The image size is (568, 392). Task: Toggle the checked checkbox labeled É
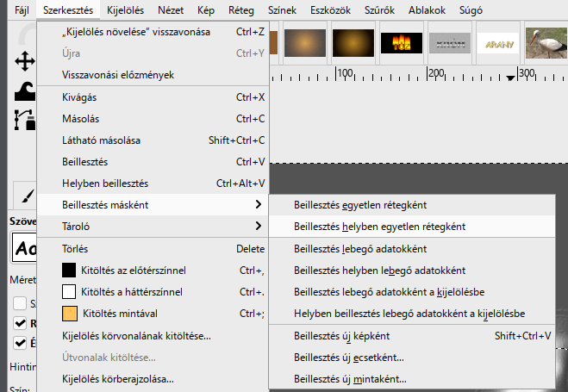(20, 342)
